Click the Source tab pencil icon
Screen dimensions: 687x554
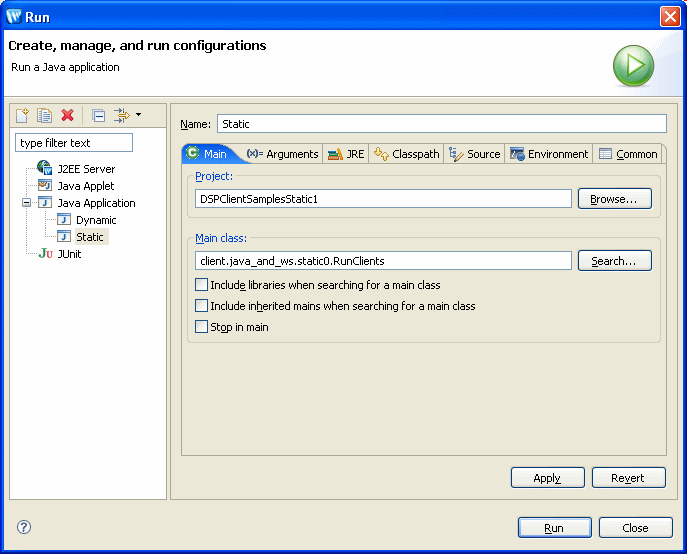[456, 154]
